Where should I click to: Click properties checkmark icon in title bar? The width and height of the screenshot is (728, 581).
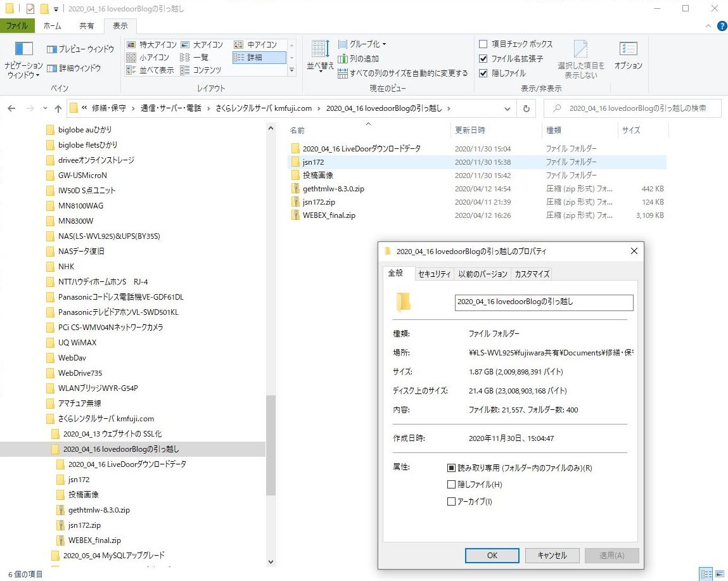[30, 8]
